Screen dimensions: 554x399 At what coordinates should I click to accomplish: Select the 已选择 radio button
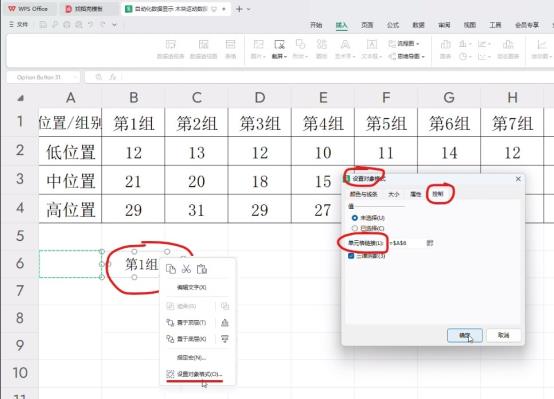tap(355, 228)
